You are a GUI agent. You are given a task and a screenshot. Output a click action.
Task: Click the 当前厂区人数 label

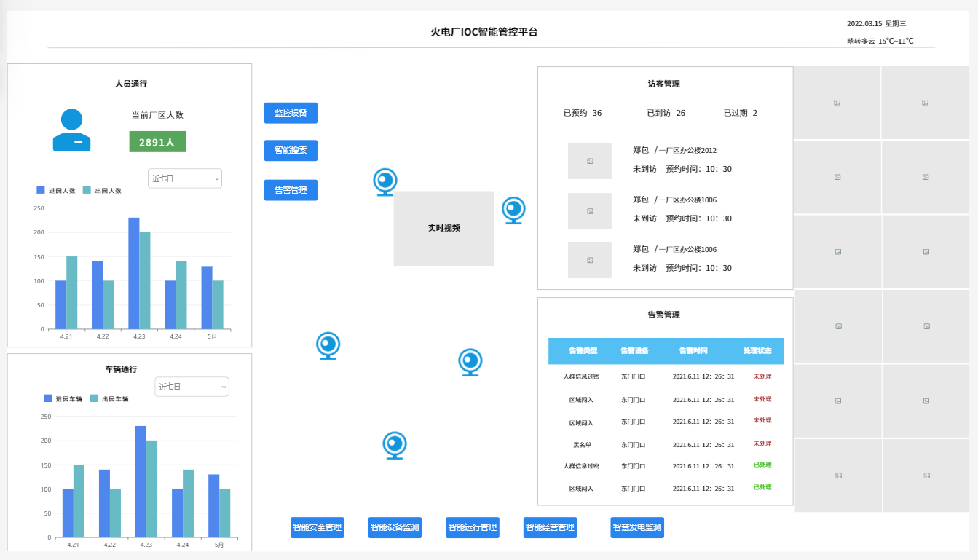[x=157, y=115]
